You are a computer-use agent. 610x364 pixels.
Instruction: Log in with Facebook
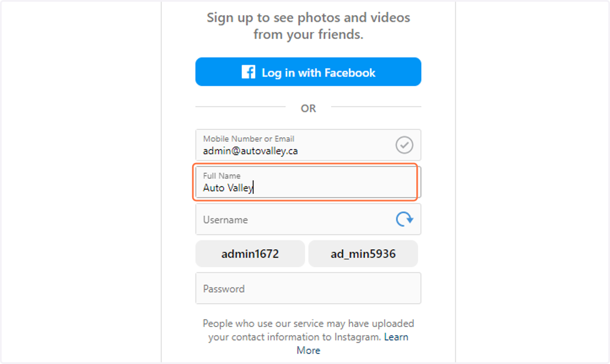pos(308,72)
